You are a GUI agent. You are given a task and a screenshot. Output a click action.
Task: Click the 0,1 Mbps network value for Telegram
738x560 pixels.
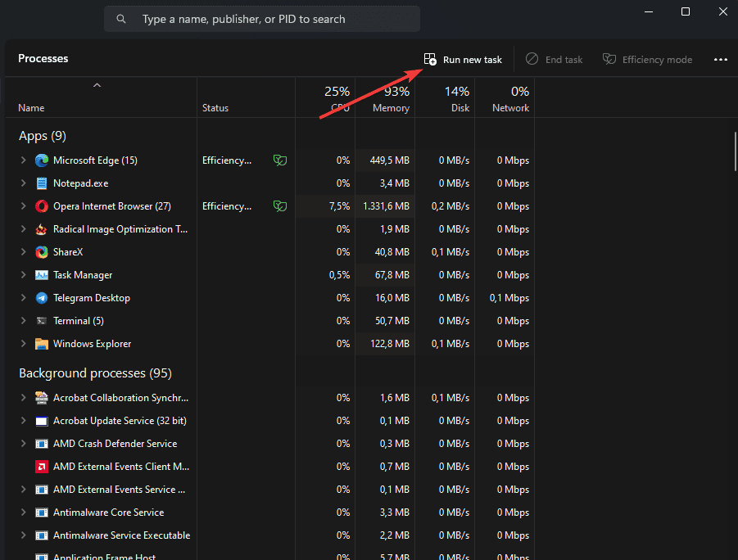tap(509, 298)
